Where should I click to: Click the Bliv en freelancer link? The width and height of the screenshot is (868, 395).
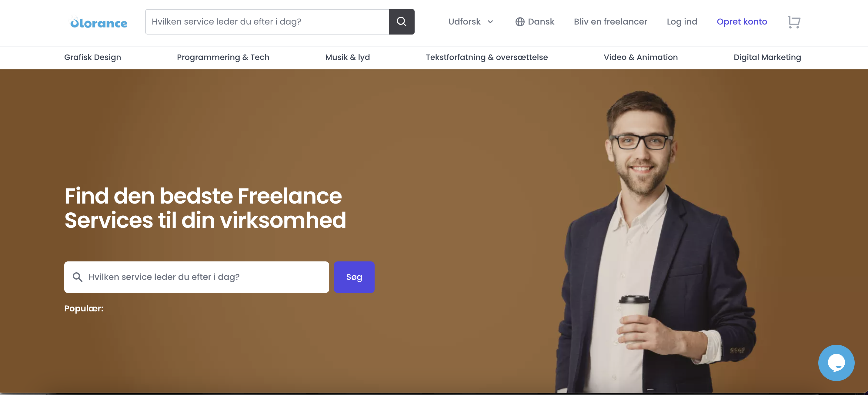click(x=610, y=22)
